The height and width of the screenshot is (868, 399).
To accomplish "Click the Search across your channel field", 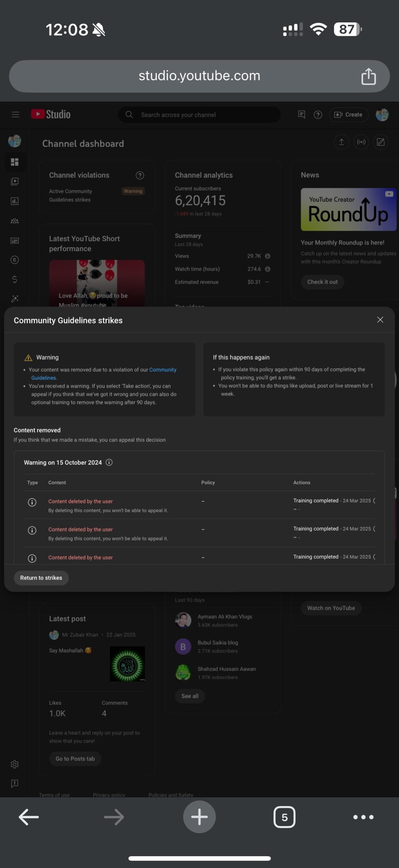I will (199, 115).
